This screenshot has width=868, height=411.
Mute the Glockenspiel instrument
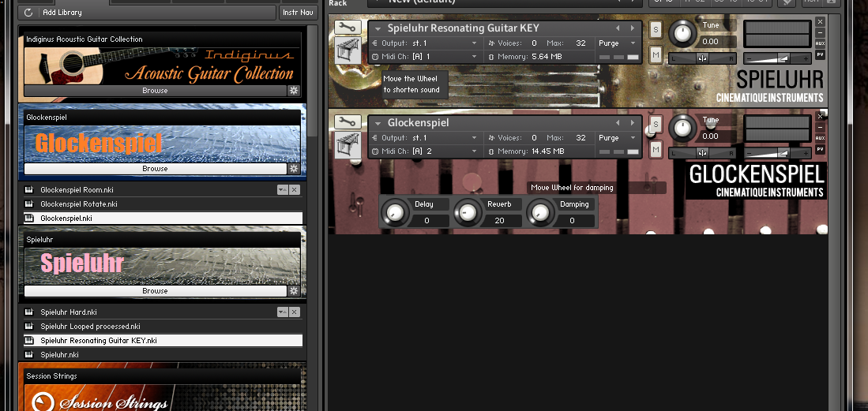click(x=656, y=149)
